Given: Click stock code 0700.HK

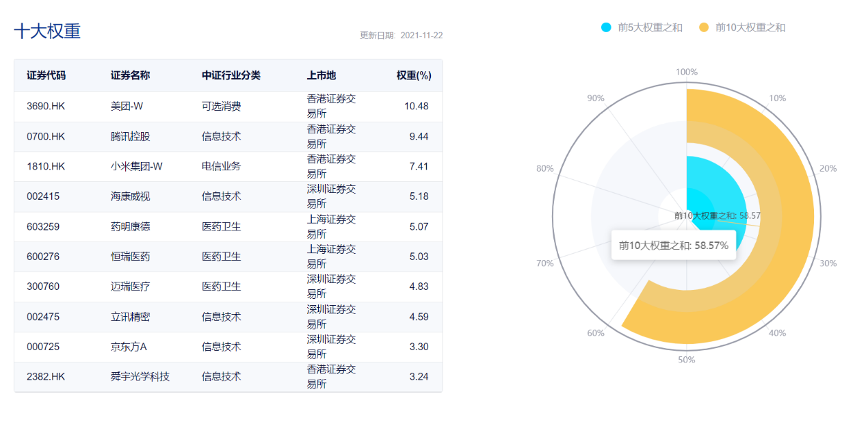Looking at the screenshot, I should 47,136.
